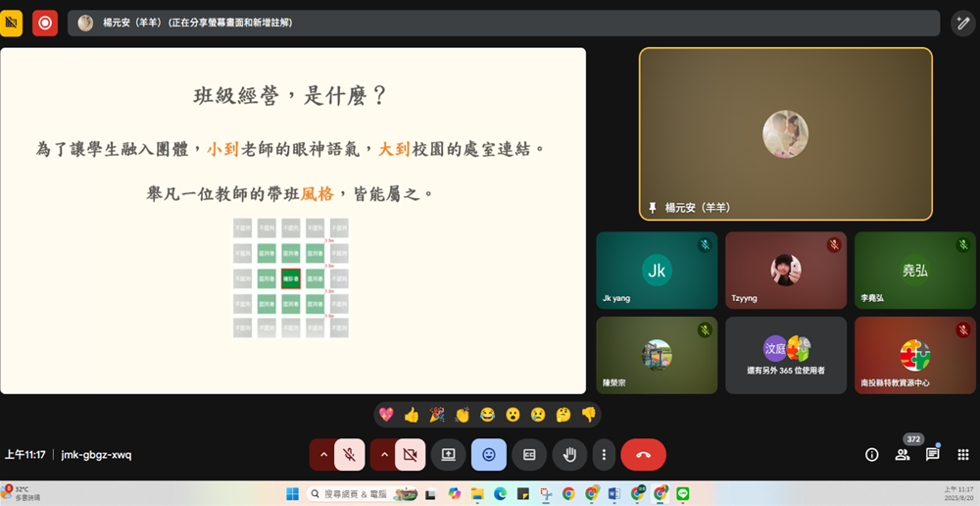Toggle microphone mute in call controls
Screen dimensions: 980x506
[x=350, y=455]
